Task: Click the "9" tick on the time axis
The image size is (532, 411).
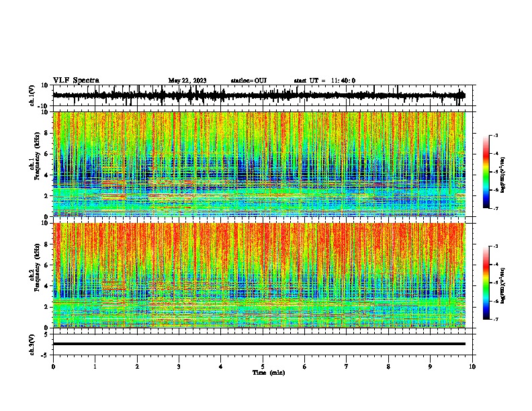Action: (431, 367)
